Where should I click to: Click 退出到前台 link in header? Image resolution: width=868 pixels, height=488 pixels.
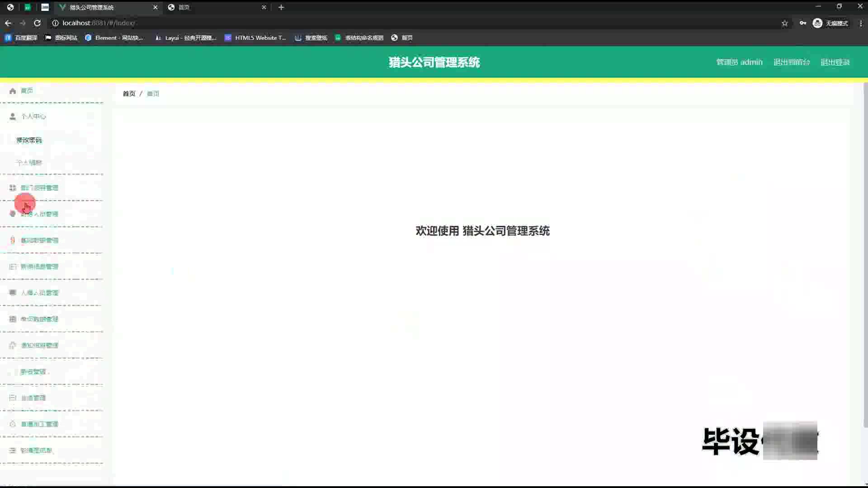(791, 62)
